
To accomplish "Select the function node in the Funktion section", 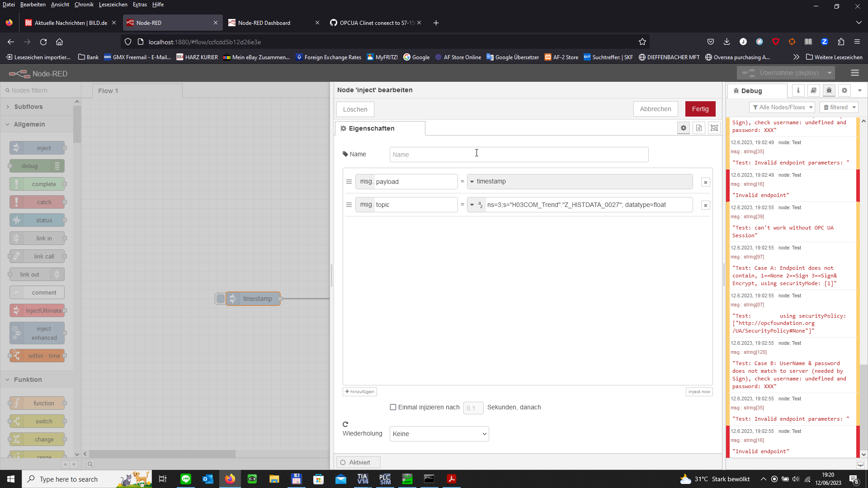I will pos(37,403).
